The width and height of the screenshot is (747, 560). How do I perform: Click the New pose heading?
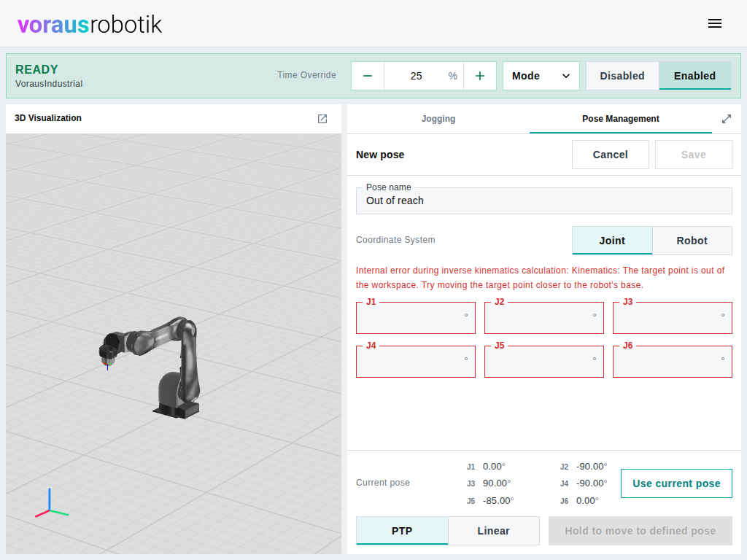pyautogui.click(x=380, y=155)
